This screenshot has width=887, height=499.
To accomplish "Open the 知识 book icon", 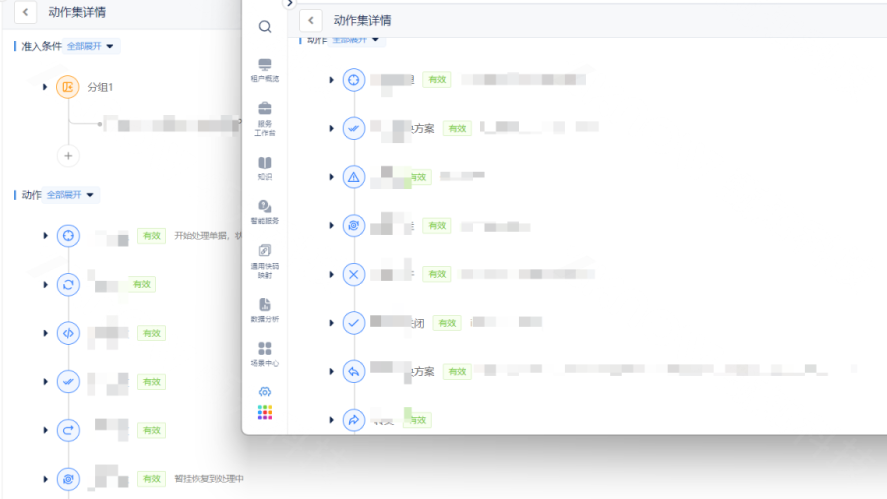I will coord(264,167).
